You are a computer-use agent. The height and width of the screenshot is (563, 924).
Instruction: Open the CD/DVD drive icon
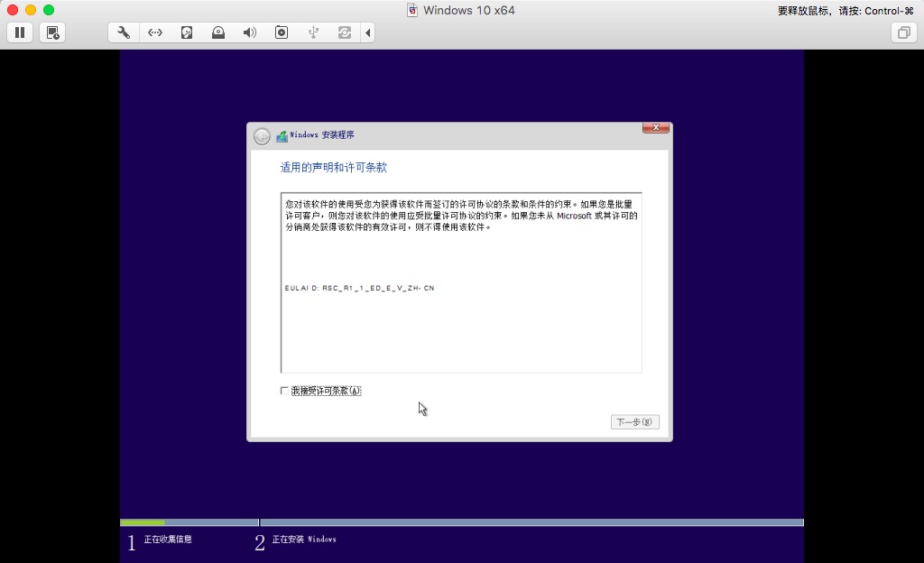[218, 32]
